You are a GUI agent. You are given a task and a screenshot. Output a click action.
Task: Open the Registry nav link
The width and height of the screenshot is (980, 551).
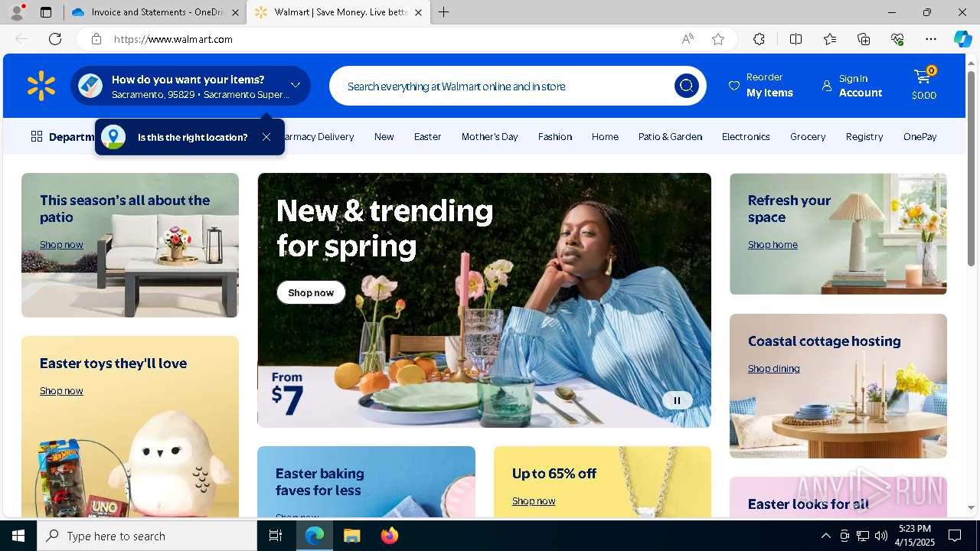pos(864,136)
